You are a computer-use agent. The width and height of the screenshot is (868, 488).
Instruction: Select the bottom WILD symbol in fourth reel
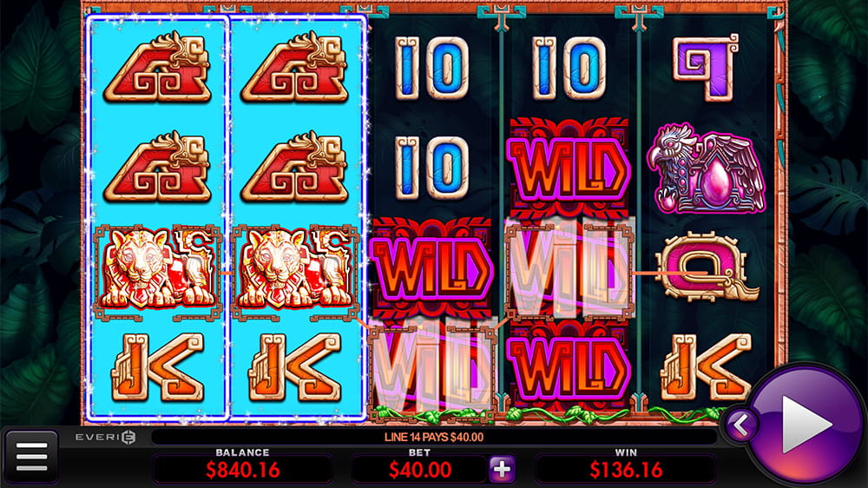[x=569, y=367]
